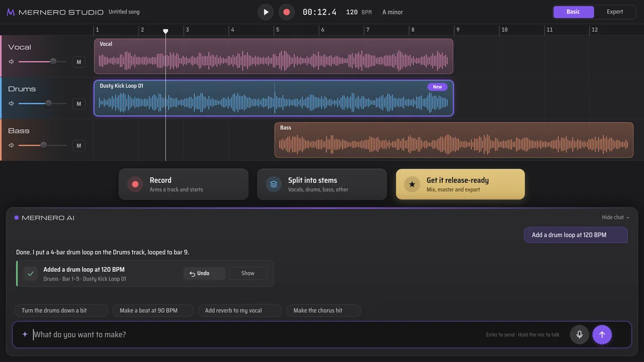Screen dimensions: 644x362
Task: Choose suggestion Turn the drums down a bit
Action: point(61,311)
